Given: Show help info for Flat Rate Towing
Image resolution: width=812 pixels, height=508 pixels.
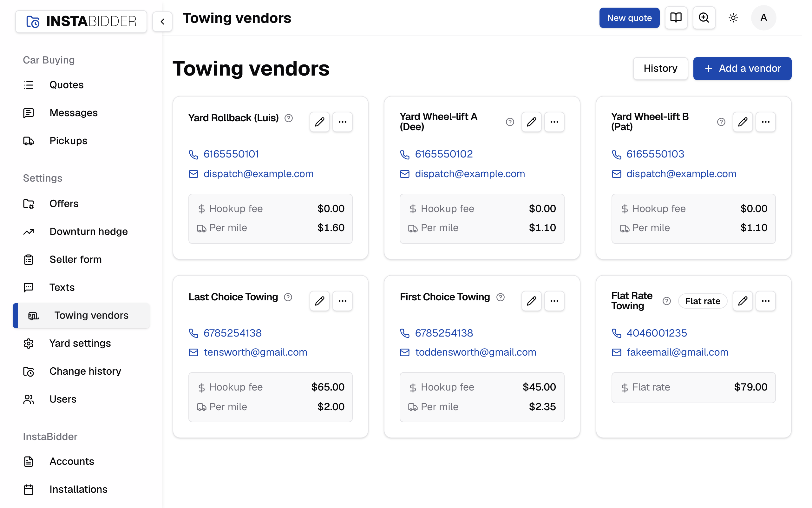Looking at the screenshot, I should (x=667, y=301).
